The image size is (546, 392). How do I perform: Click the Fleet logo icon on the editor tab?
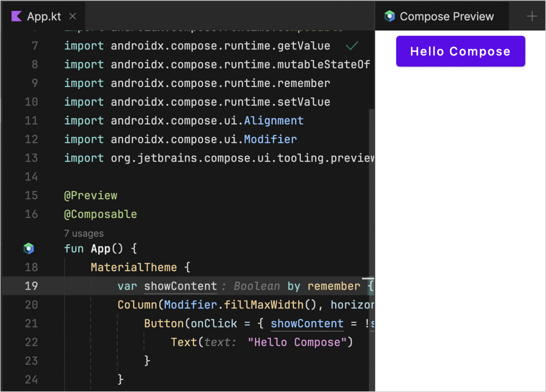point(16,16)
